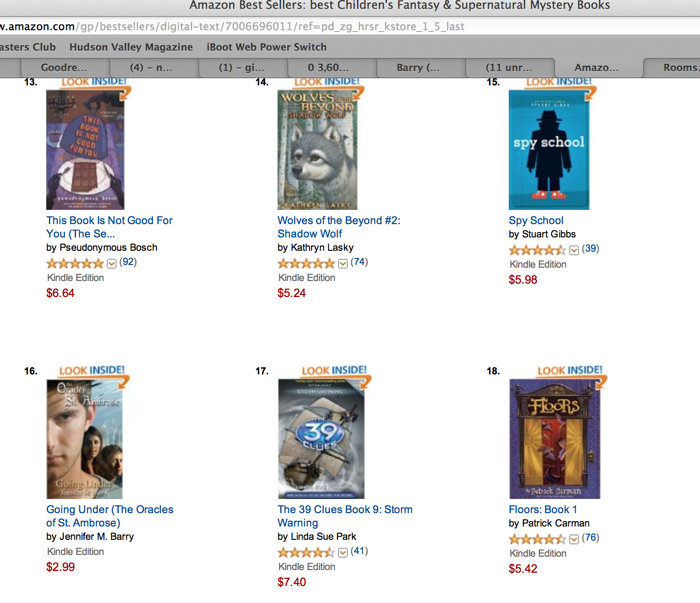Viewport: 700px width, 603px height.
Task: Click star rating for Spy School
Action: [x=537, y=250]
